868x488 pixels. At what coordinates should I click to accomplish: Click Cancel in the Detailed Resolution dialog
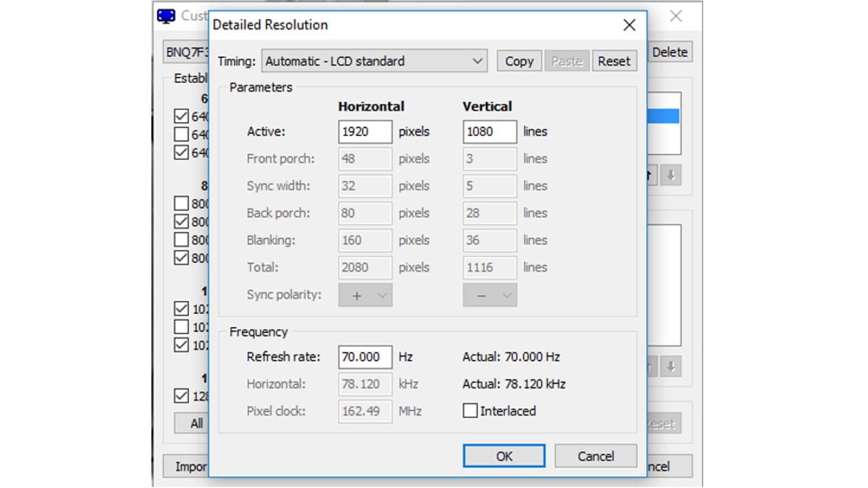tap(596, 456)
